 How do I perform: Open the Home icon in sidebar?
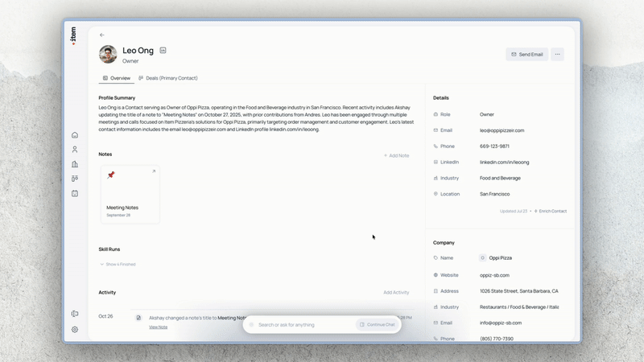[x=75, y=135]
